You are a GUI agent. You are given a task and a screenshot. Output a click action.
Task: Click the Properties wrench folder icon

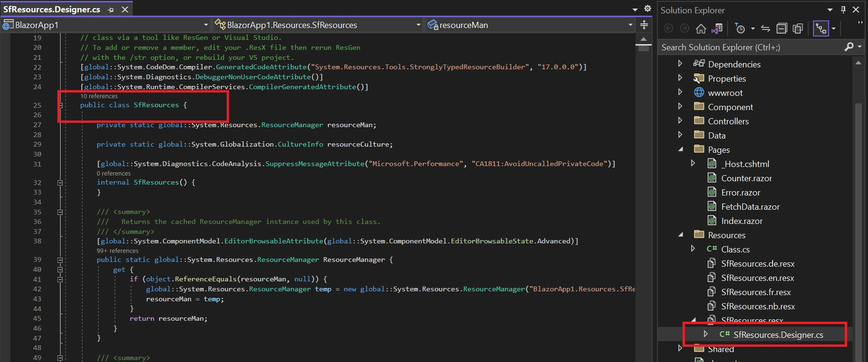pos(699,78)
